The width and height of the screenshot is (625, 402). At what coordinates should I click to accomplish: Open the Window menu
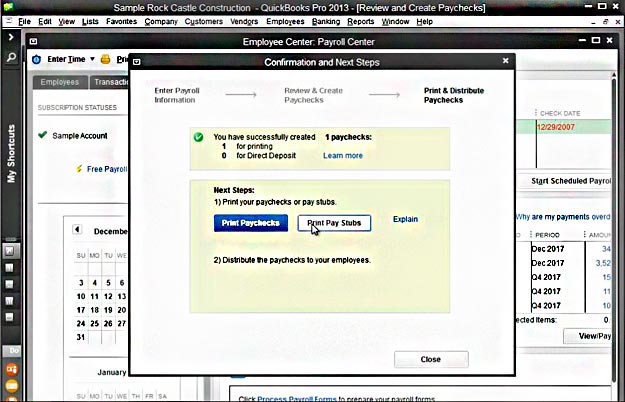[x=395, y=22]
